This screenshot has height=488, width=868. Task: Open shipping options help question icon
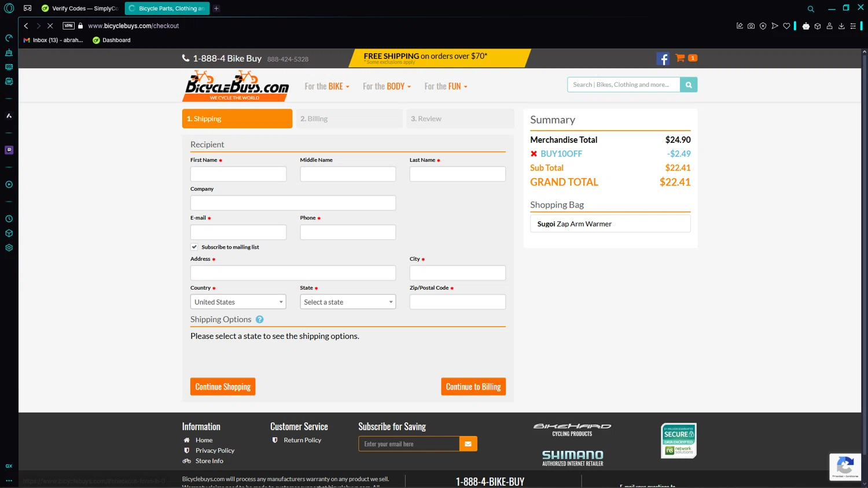coord(259,320)
